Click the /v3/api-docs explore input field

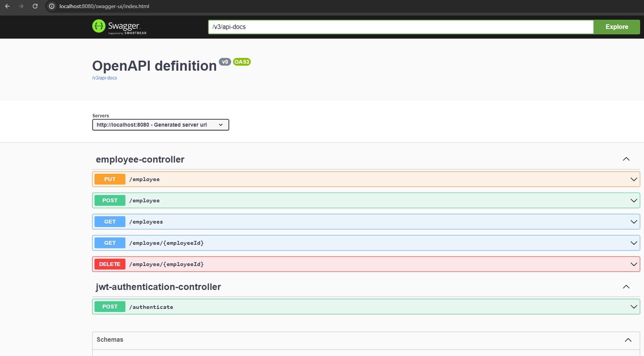(401, 27)
